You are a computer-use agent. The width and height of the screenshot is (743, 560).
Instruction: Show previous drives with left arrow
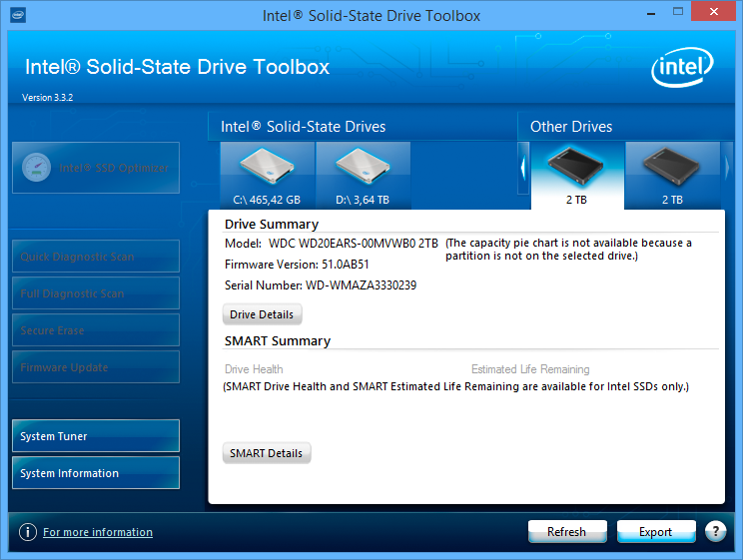pyautogui.click(x=523, y=168)
